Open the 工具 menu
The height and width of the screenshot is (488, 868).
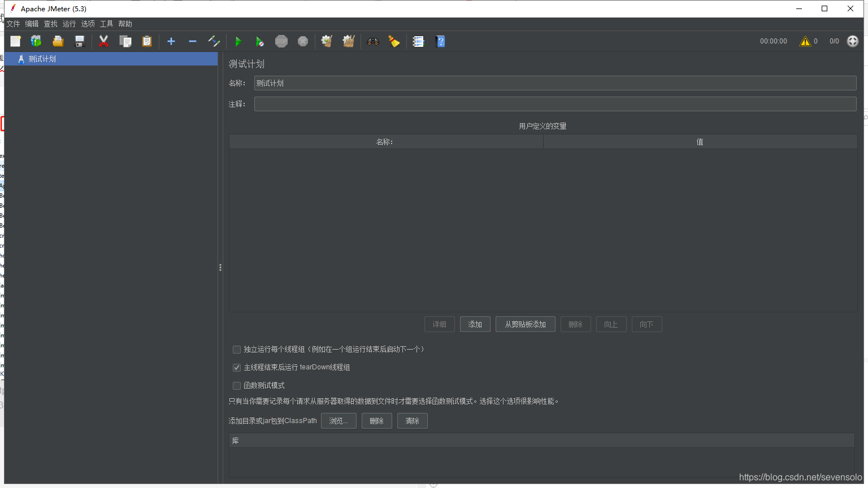(106, 24)
